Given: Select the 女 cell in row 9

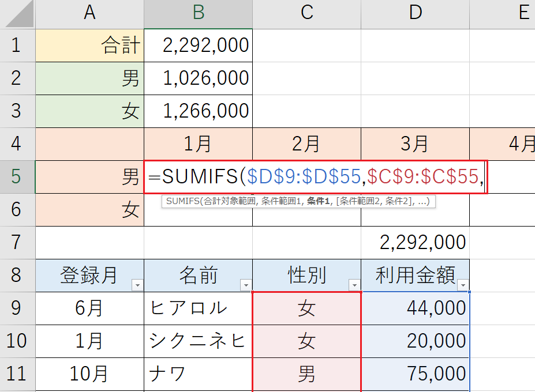Looking at the screenshot, I should [306, 308].
